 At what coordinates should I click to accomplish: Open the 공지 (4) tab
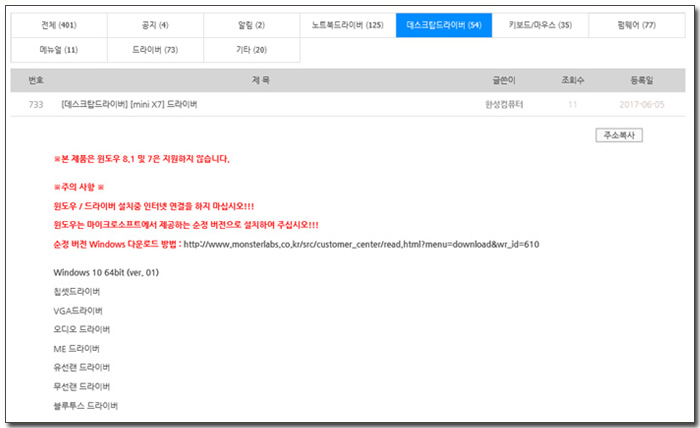point(155,25)
